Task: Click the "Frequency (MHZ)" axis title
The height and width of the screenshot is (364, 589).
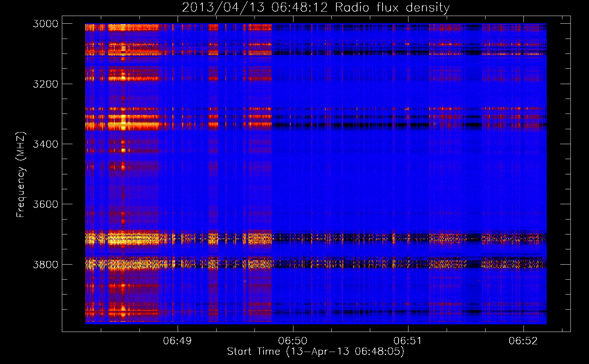Action: tap(21, 174)
